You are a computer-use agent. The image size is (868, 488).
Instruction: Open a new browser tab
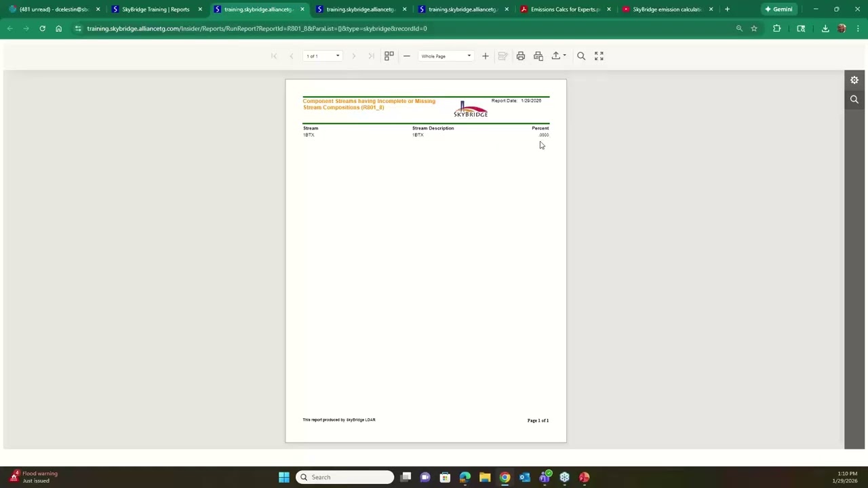pyautogui.click(x=727, y=9)
